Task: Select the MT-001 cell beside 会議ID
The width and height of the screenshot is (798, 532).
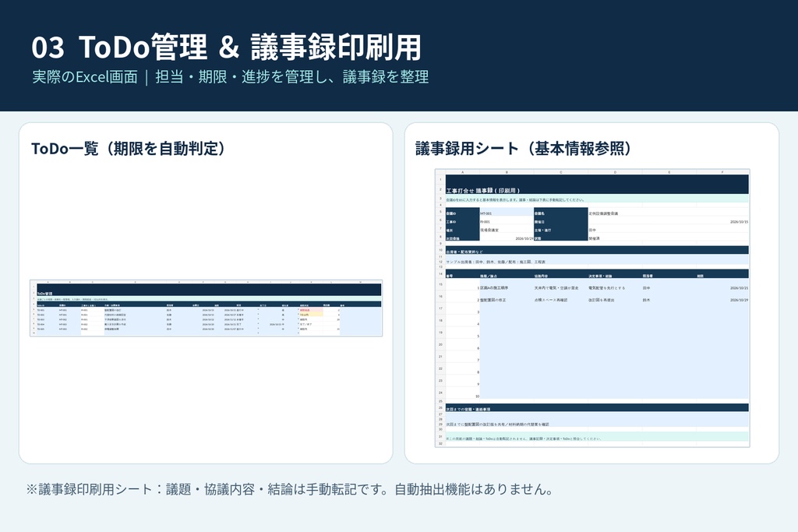Action: click(507, 213)
